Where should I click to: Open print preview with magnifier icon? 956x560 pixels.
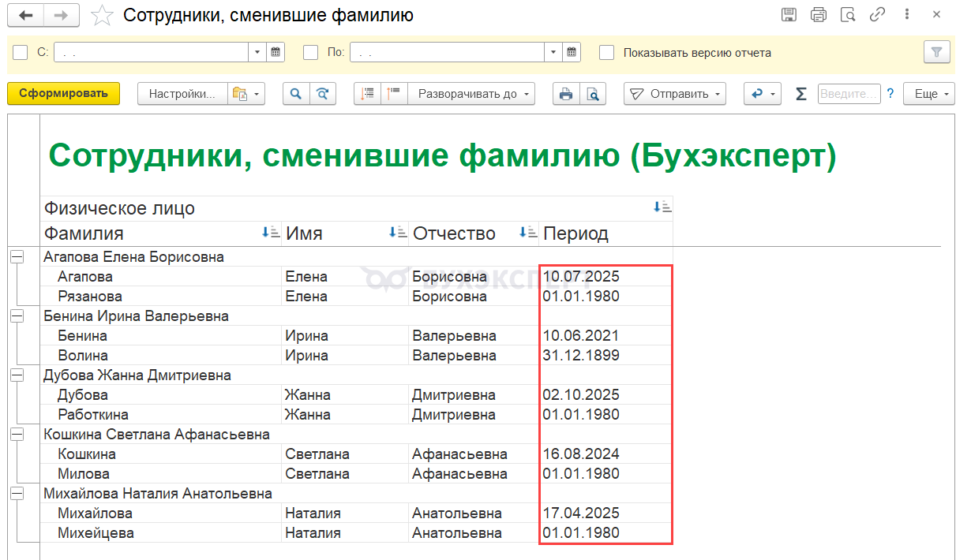tap(591, 94)
